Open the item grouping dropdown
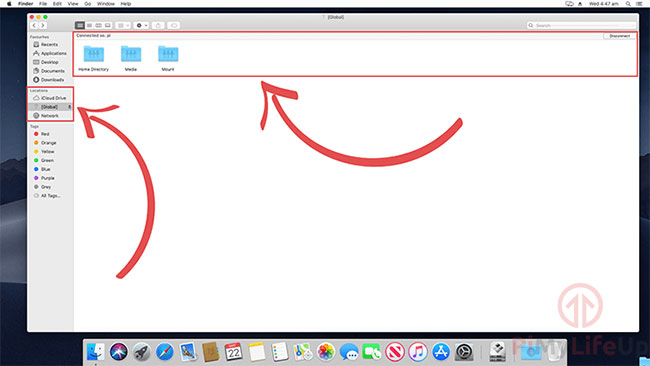This screenshot has height=366, width=650. click(x=123, y=26)
